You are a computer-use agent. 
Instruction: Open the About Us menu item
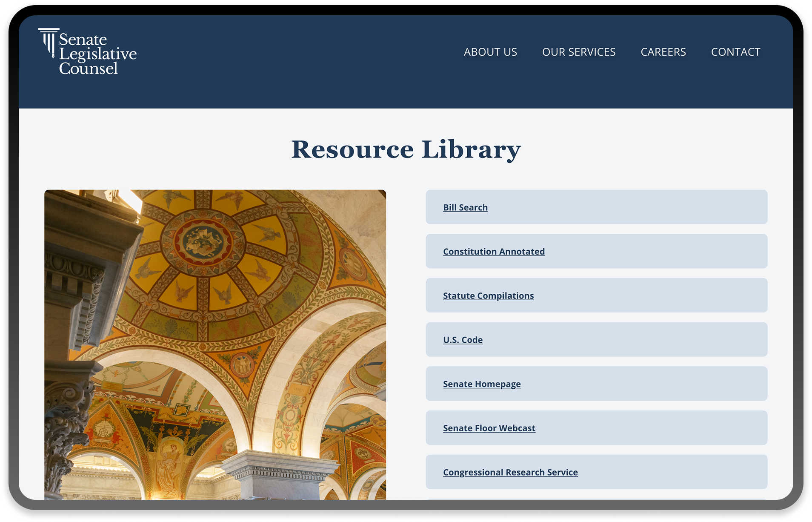(x=490, y=52)
